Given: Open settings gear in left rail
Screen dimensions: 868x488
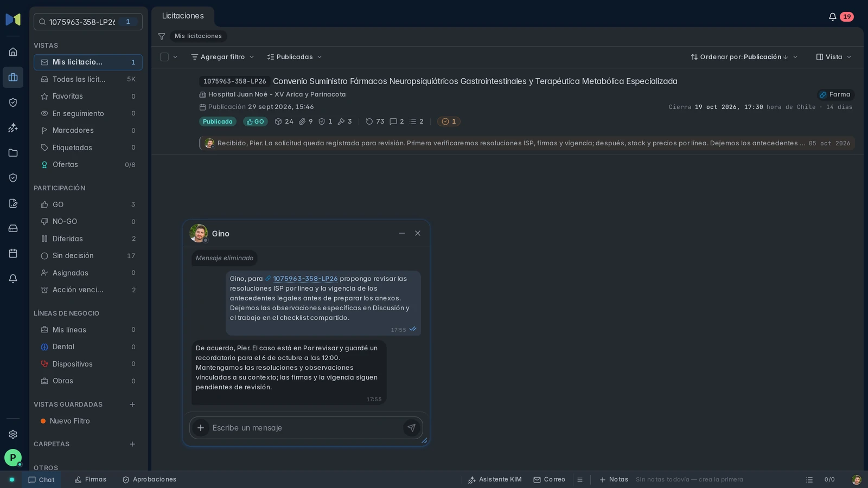Looking at the screenshot, I should click(13, 434).
